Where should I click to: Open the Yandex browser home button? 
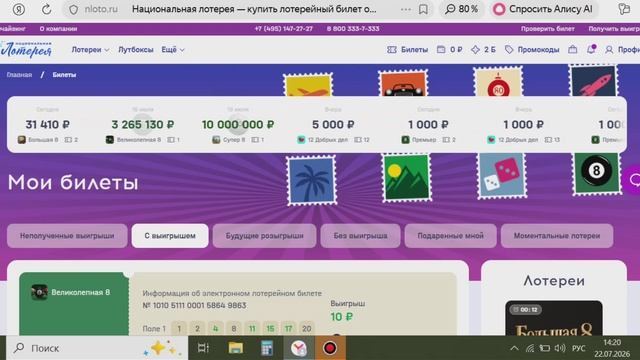coord(18,9)
